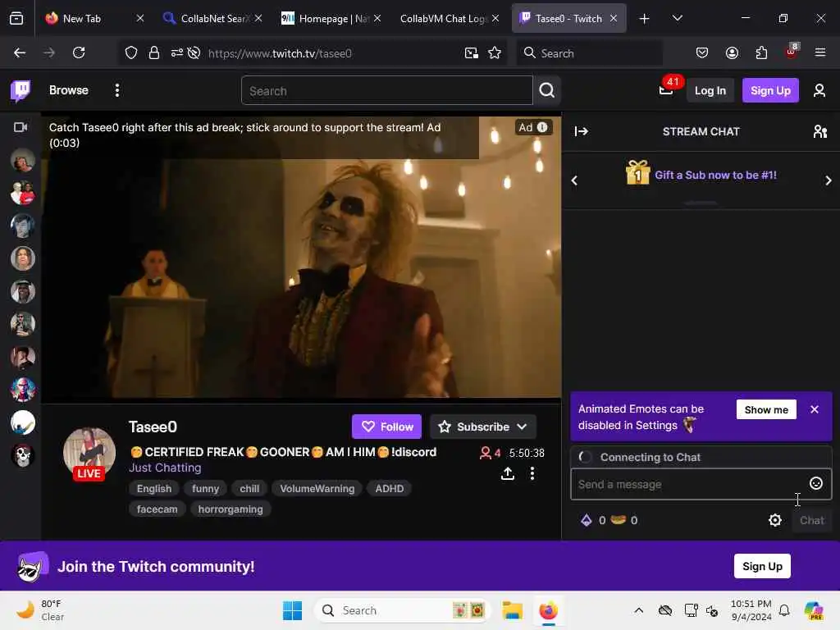
Task: Click the Tasee0 channel avatar with LIVE badge
Action: pyautogui.click(x=89, y=454)
